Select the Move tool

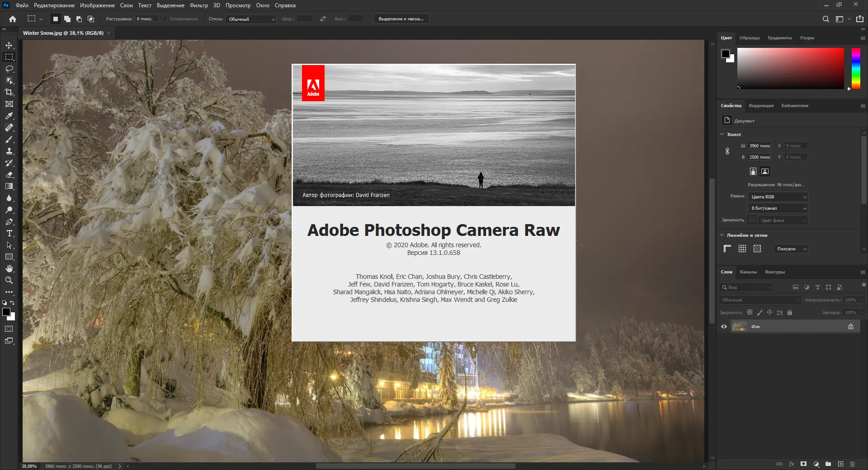point(9,45)
